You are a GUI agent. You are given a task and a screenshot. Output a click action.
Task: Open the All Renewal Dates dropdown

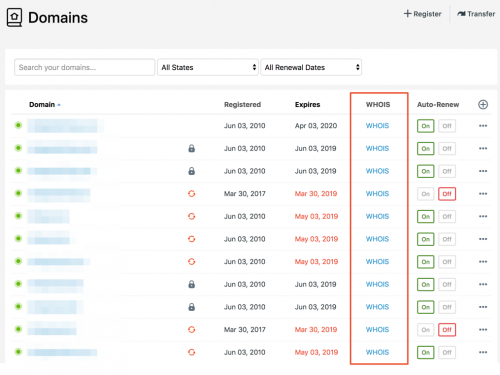point(311,67)
